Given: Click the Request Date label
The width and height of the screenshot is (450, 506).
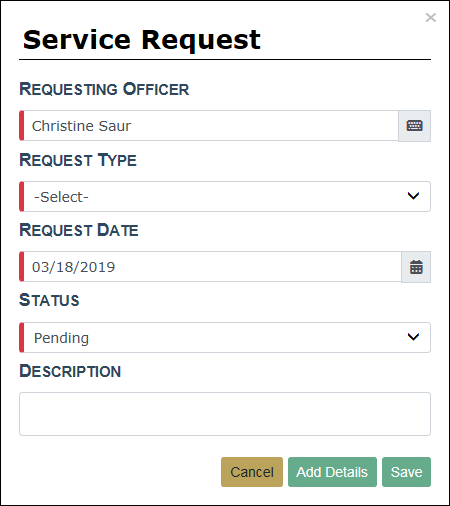Looking at the screenshot, I should click(x=79, y=230).
